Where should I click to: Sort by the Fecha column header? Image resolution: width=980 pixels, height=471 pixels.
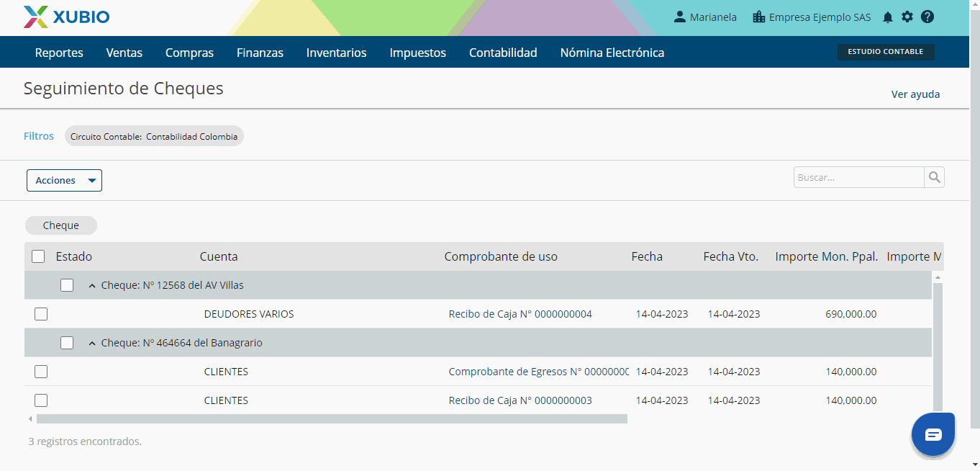[x=647, y=256]
